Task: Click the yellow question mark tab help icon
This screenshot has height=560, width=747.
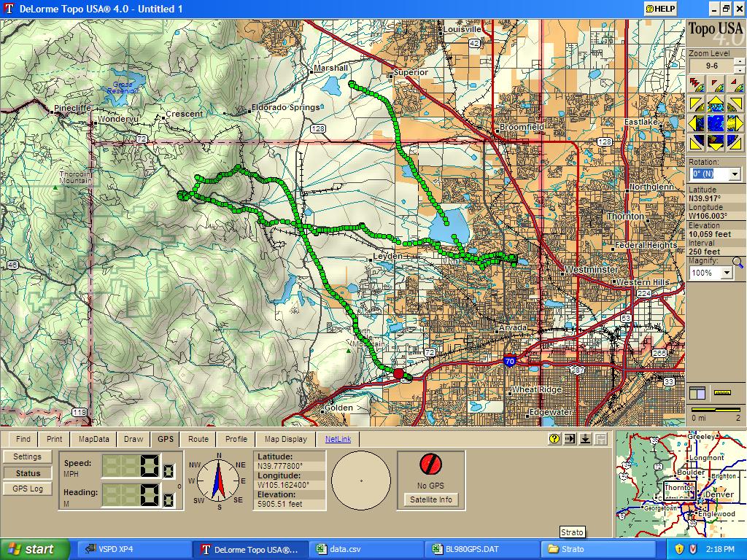Action: click(x=554, y=438)
